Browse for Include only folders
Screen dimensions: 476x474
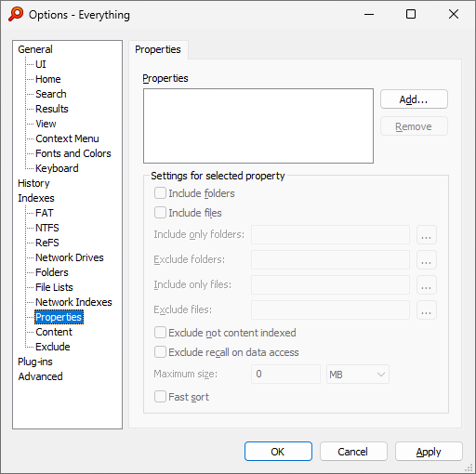[427, 235]
